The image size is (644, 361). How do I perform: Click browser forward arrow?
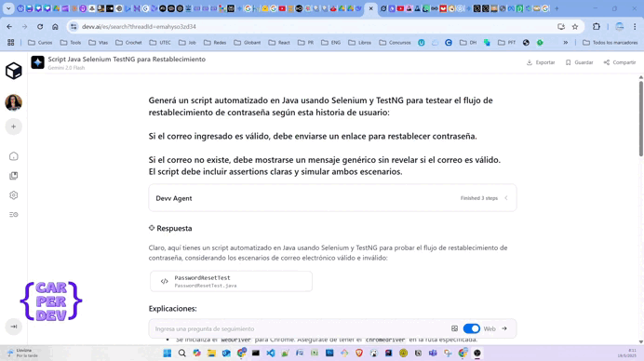24,26
